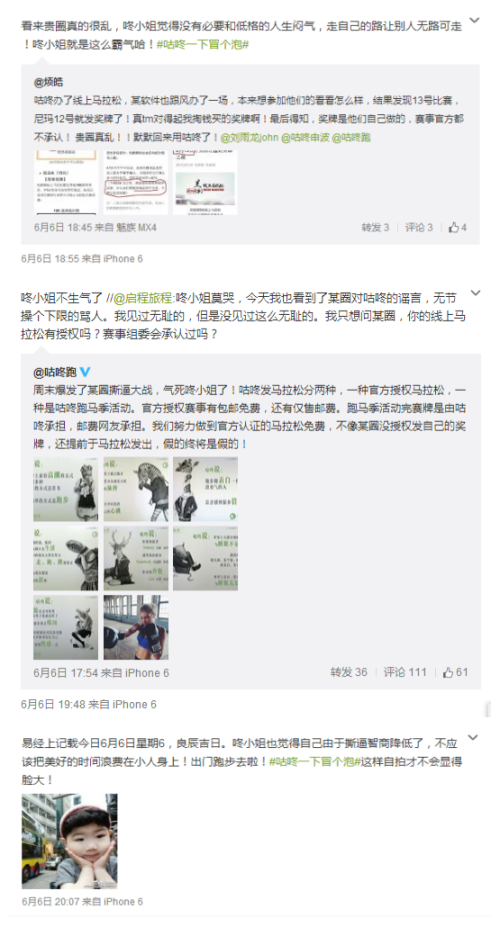The width and height of the screenshot is (500, 927).
Task: Like the 烦皓 reposted post thumbs-up
Action: tap(457, 227)
